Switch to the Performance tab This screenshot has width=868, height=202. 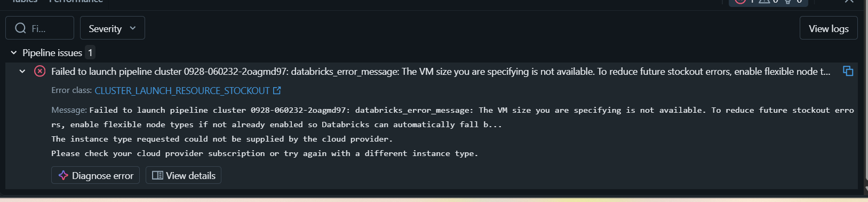click(x=76, y=2)
